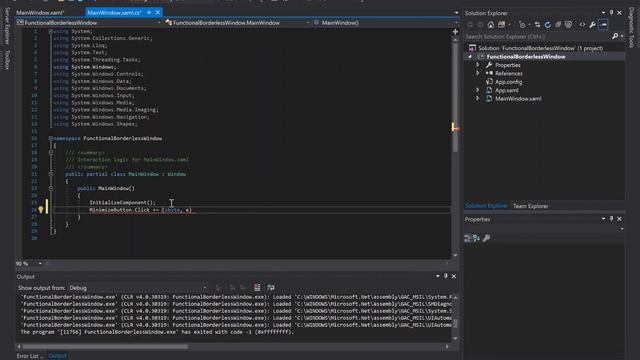The width and height of the screenshot is (640, 360).
Task: Click Home icon in Solution Explorer toolbar
Action: click(x=491, y=25)
